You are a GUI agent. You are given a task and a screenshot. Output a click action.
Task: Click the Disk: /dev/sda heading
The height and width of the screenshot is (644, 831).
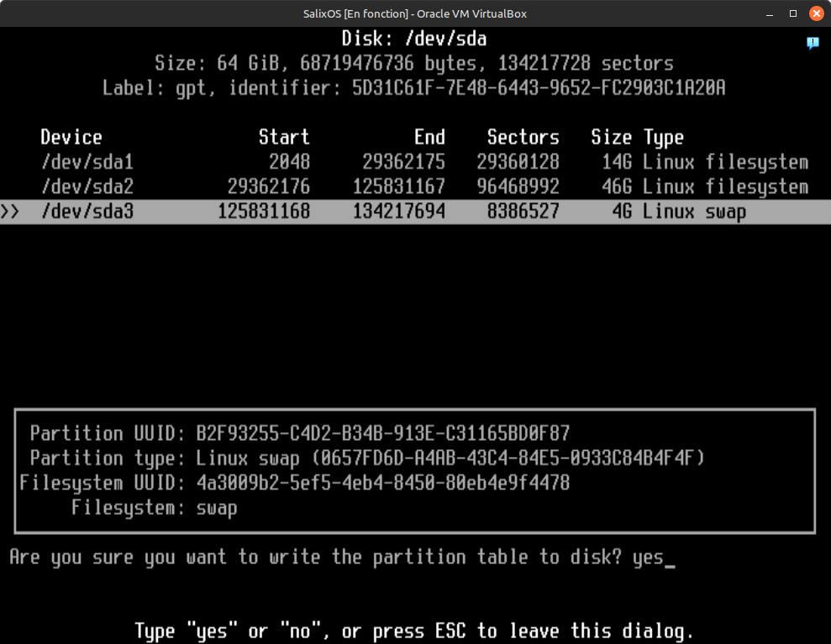[x=414, y=39]
